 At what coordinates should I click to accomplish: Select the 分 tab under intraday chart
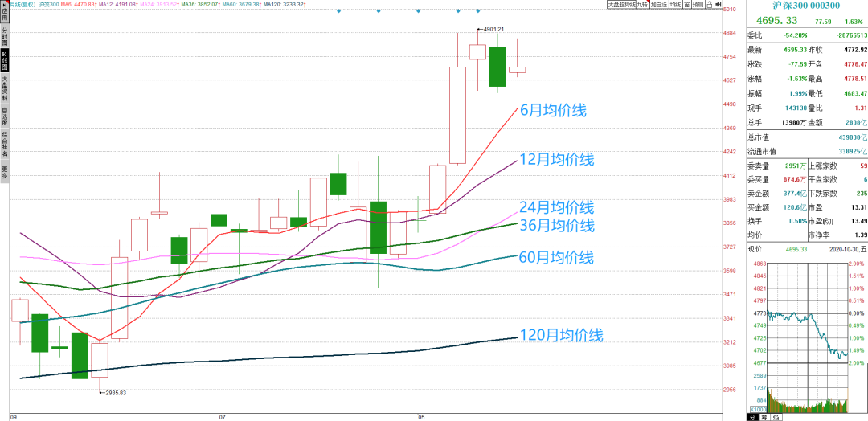point(753,416)
